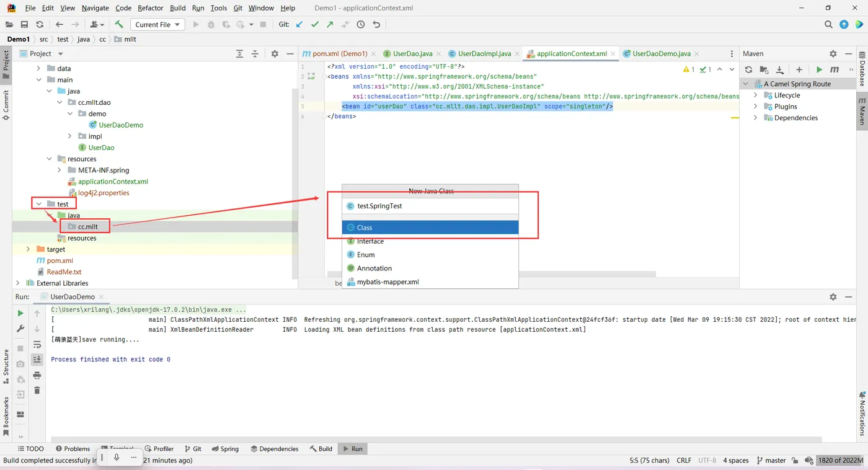
Task: Expand Maven Plugins node
Action: pyautogui.click(x=756, y=107)
